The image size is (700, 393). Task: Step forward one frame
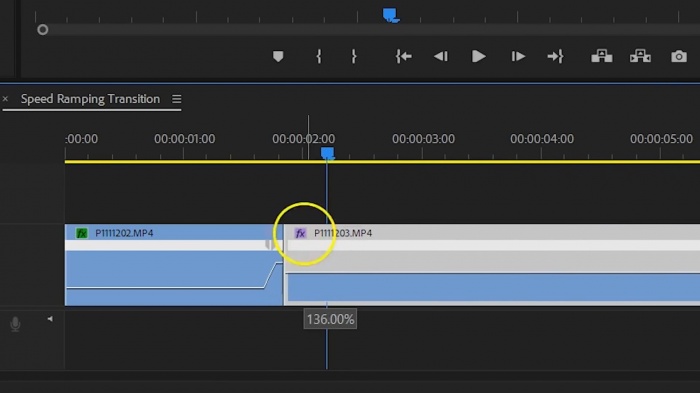[x=518, y=57]
